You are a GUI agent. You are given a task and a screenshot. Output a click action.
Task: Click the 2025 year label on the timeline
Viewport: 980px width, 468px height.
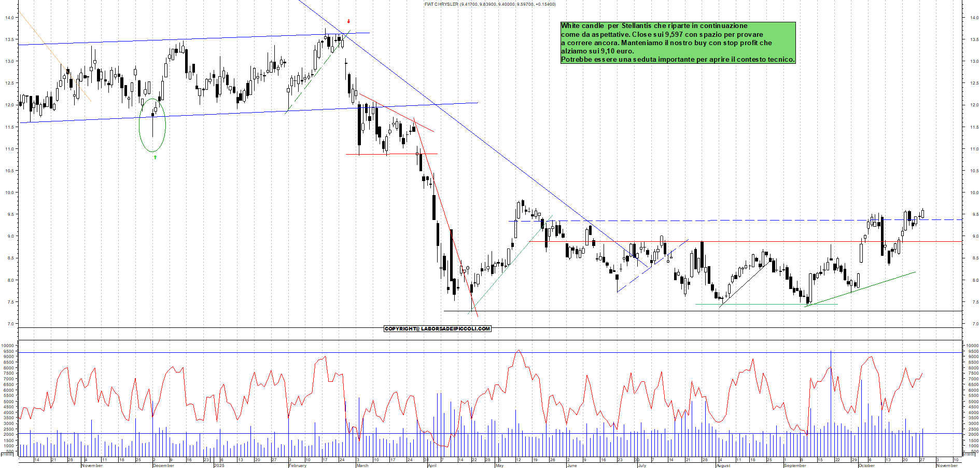(219, 466)
